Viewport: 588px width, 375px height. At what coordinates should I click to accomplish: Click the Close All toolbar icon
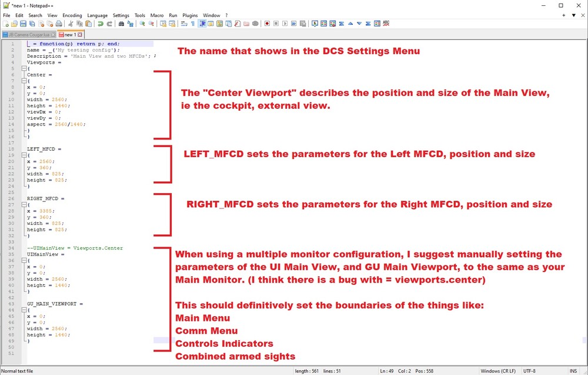pos(50,24)
